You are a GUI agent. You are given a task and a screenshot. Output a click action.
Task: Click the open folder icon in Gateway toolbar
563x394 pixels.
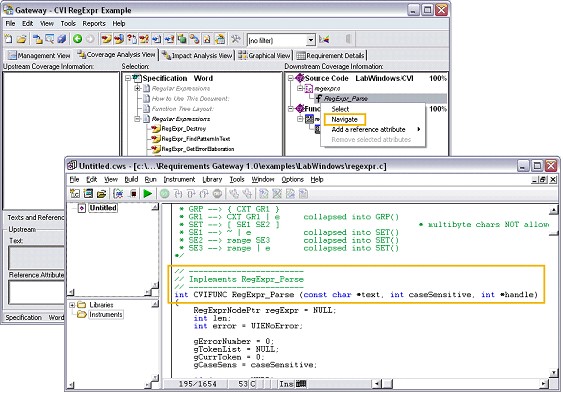[x=22, y=39]
